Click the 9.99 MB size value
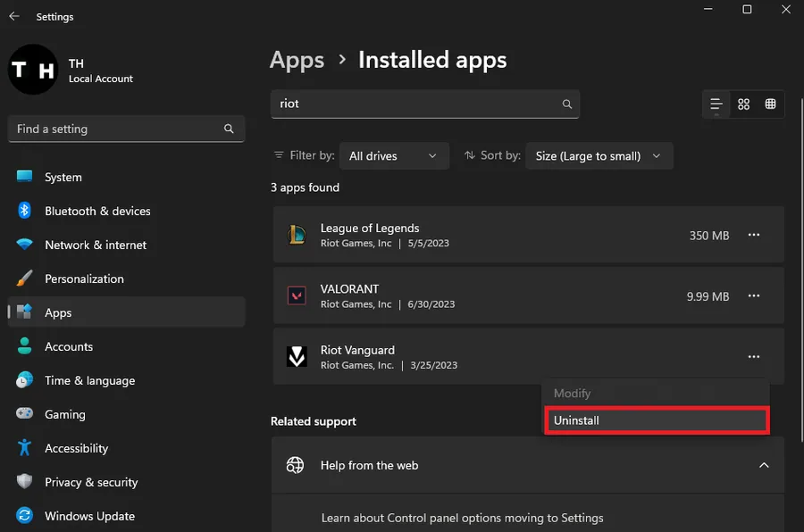Image resolution: width=804 pixels, height=532 pixels. (708, 296)
